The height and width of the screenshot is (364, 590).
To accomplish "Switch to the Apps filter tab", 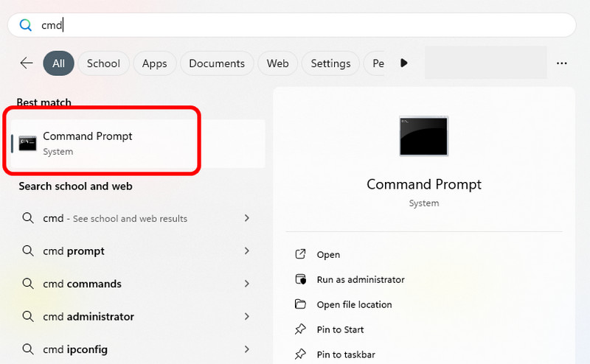I will click(154, 63).
